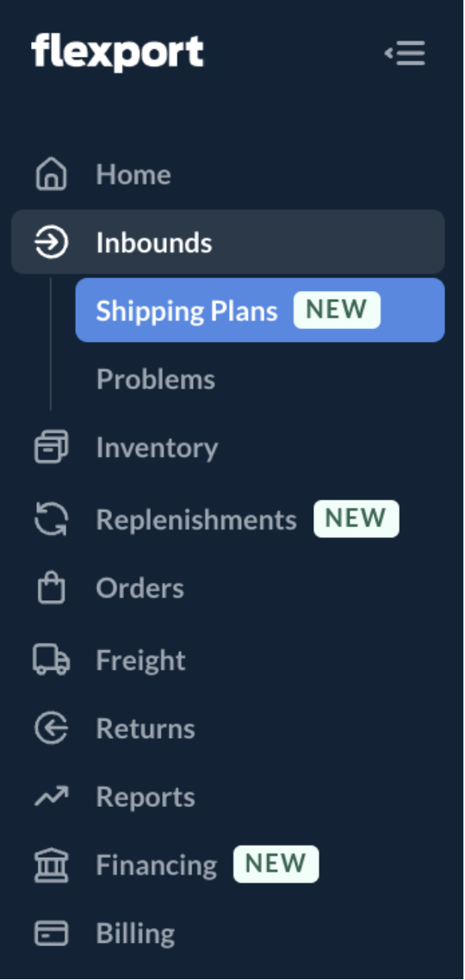Click the NEW badge beside Replenishments
This screenshot has width=465, height=980.
pyautogui.click(x=356, y=518)
